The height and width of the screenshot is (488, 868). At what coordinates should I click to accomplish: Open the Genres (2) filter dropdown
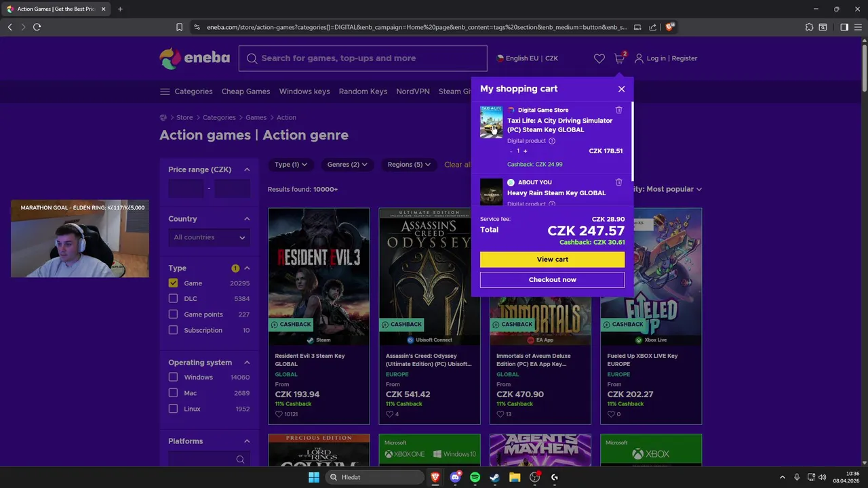(x=347, y=165)
